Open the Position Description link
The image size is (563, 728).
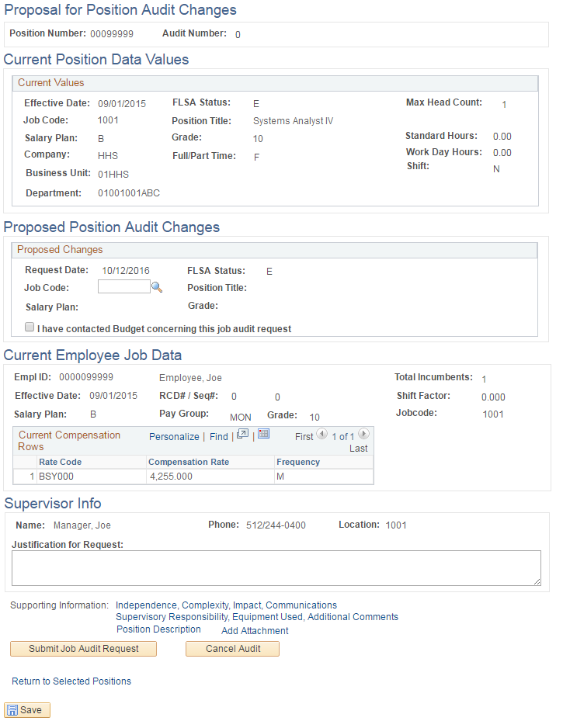tap(158, 629)
